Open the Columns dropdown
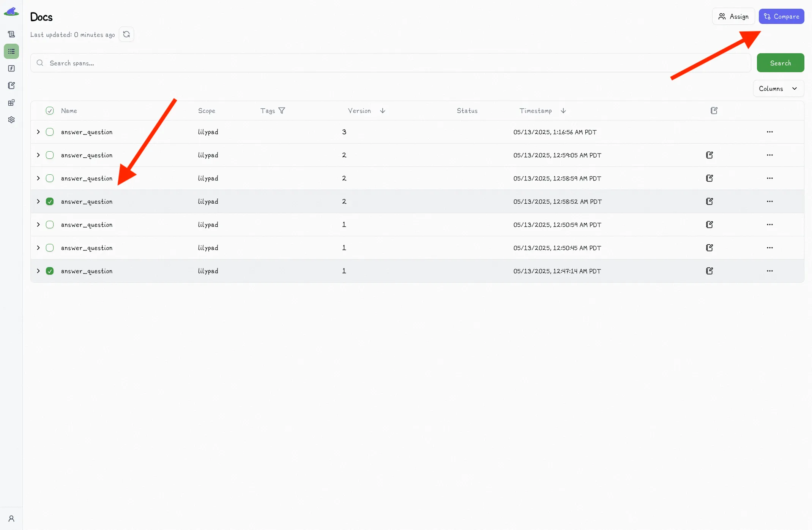 (x=778, y=88)
